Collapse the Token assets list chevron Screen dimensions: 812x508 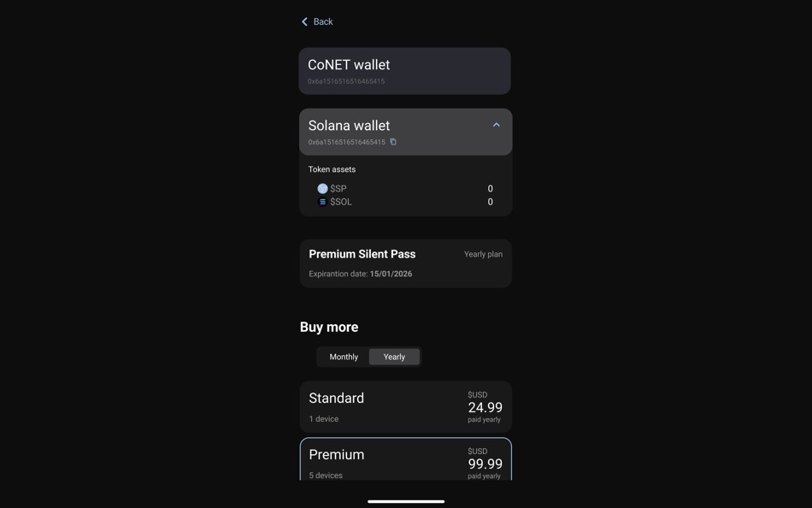coord(495,124)
